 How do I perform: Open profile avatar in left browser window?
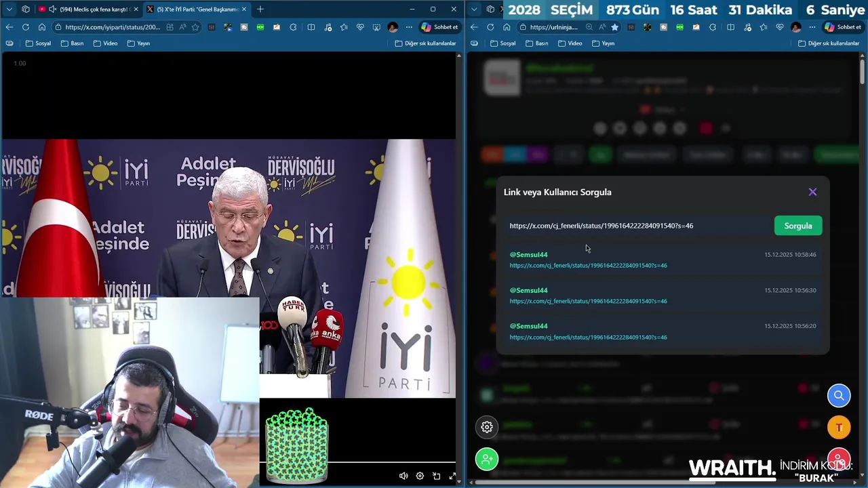[393, 27]
